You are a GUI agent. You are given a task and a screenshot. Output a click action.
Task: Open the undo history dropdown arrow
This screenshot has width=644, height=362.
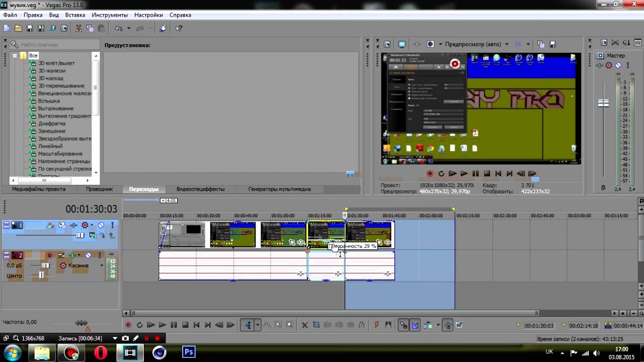(129, 29)
